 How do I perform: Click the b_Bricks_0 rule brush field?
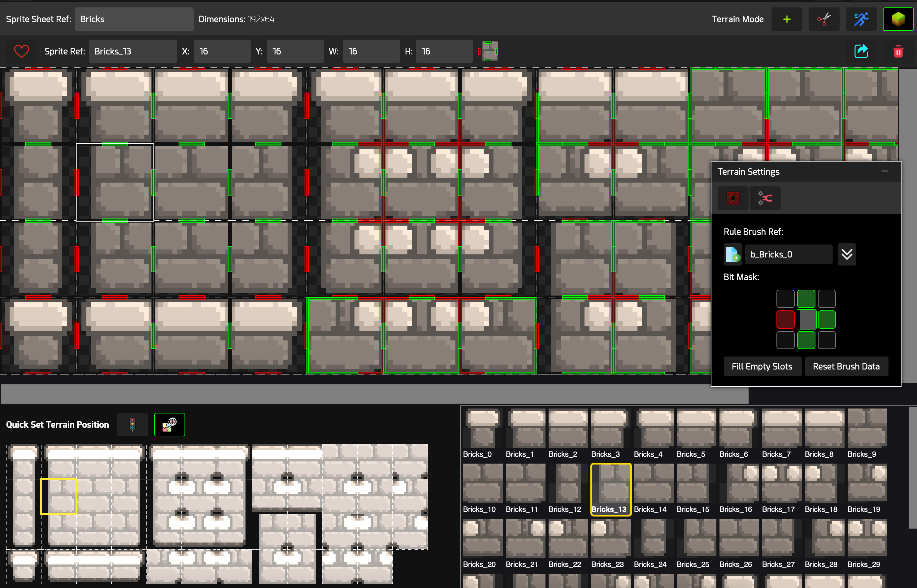click(788, 254)
